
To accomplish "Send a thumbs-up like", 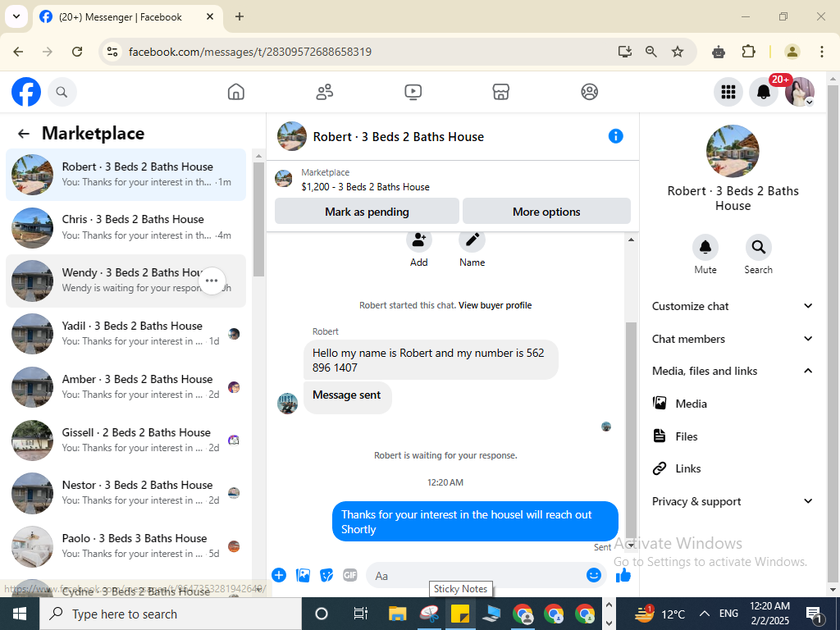I will coord(623,575).
